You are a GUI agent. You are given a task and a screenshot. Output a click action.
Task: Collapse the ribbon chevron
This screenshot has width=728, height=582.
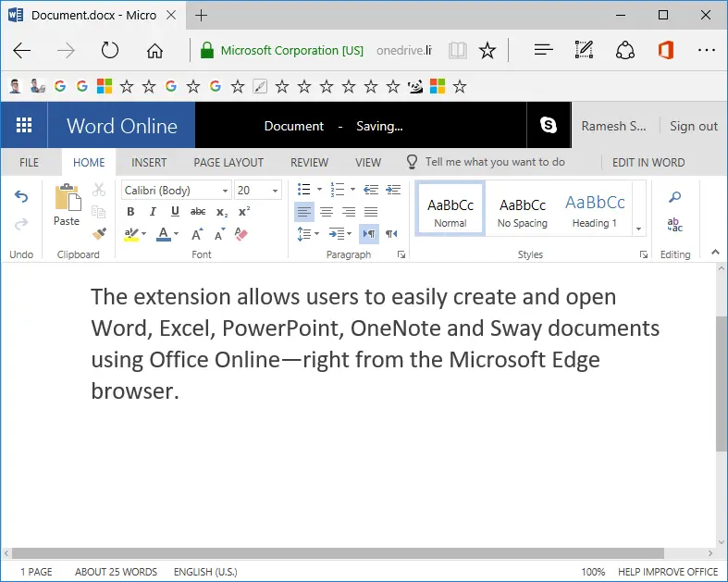pyautogui.click(x=715, y=253)
